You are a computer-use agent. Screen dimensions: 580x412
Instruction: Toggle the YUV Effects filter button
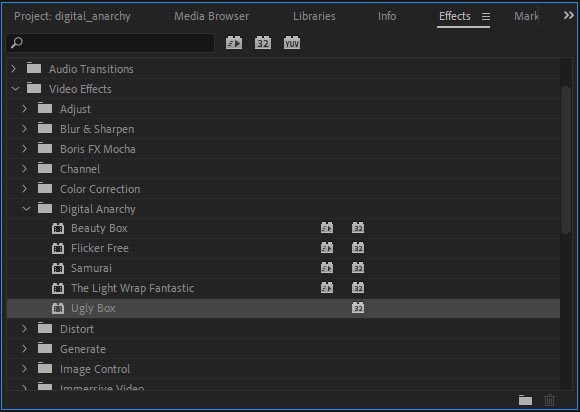[292, 43]
